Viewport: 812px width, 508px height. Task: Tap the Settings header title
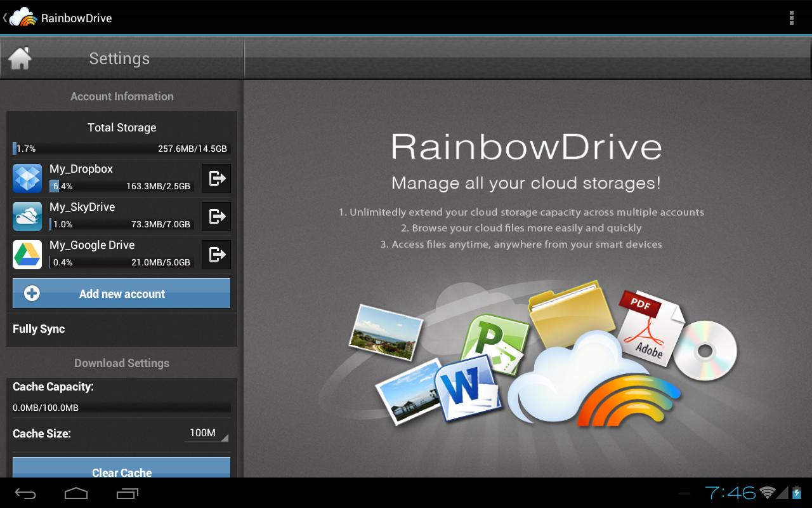click(119, 58)
